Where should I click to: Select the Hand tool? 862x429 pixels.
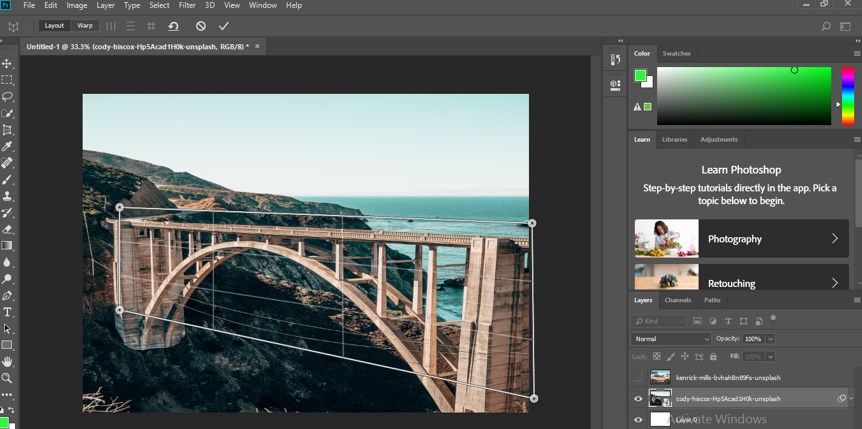tap(7, 361)
